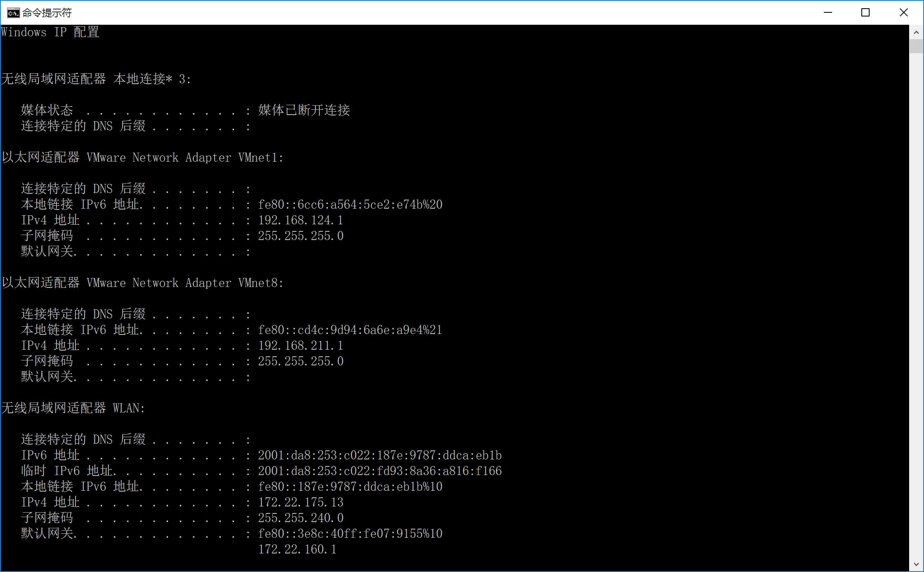Image resolution: width=924 pixels, height=572 pixels.
Task: Click the WLAN IPv4 address 172.22.175.13
Action: (x=301, y=502)
